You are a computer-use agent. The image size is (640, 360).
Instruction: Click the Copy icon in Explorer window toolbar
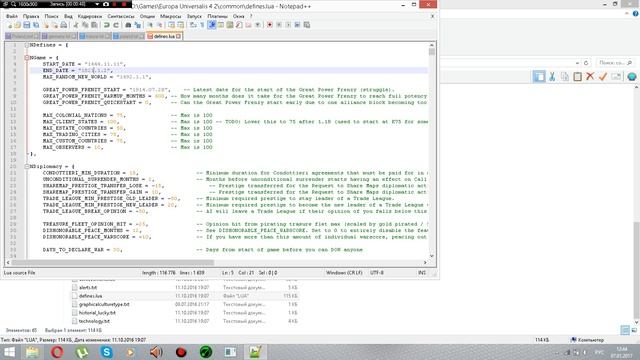click(565, 76)
